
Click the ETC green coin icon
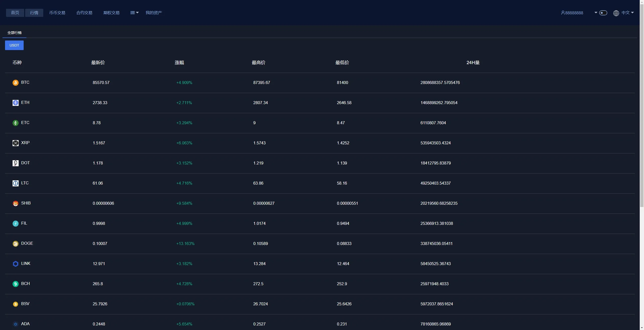16,123
